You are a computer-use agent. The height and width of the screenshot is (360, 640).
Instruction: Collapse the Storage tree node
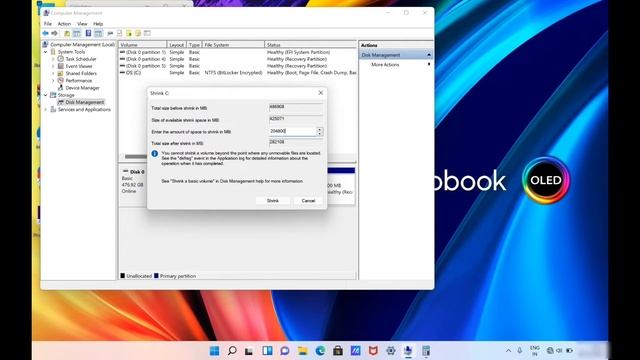pos(46,95)
